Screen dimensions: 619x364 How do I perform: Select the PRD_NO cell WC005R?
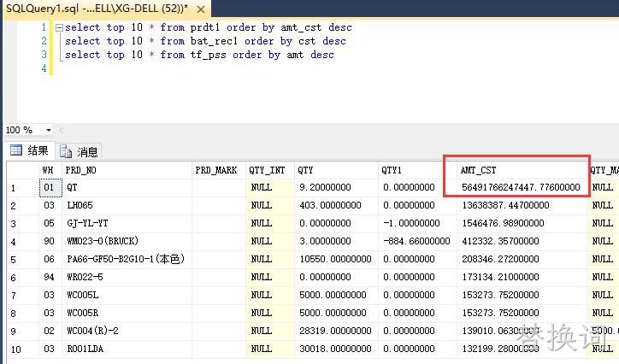click(x=127, y=313)
